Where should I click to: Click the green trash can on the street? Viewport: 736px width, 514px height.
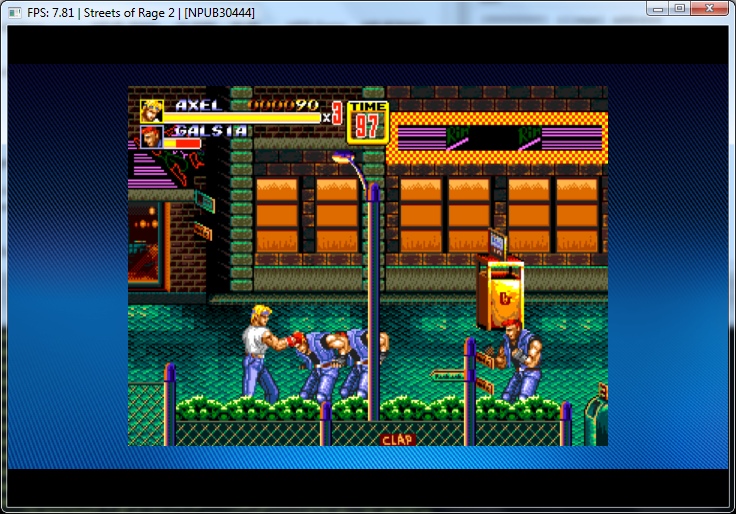coord(596,419)
